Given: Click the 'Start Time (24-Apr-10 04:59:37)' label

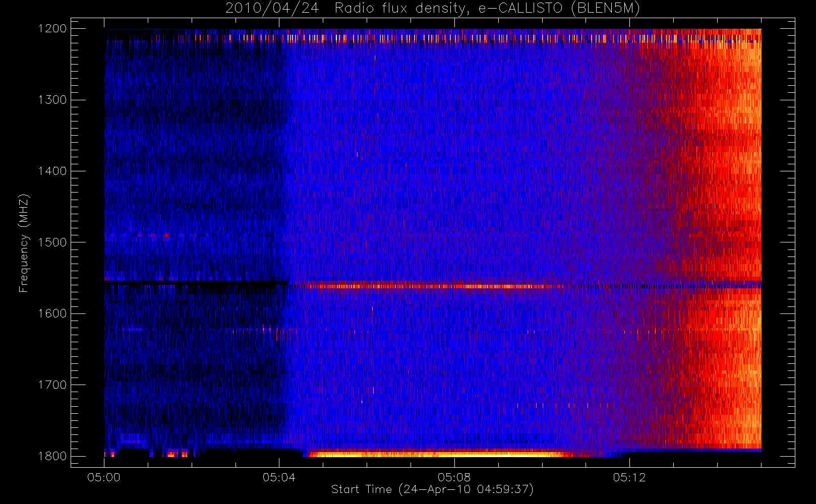Looking at the screenshot, I should (x=432, y=489).
